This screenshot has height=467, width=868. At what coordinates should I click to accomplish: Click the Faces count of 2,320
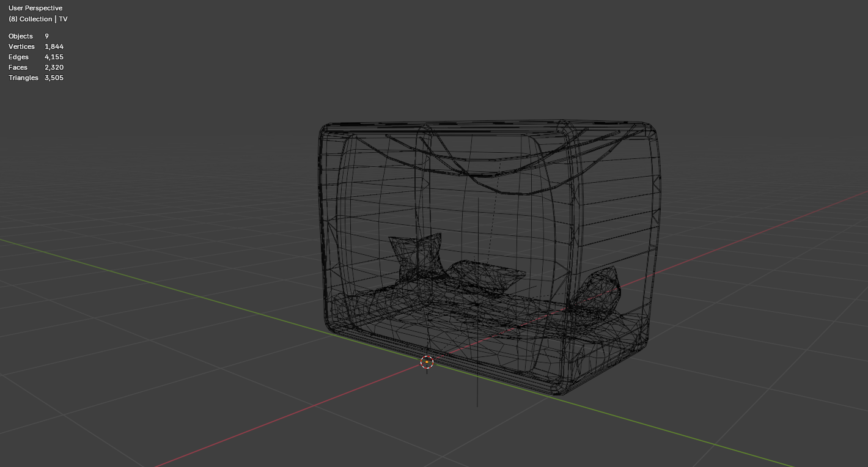pos(54,67)
